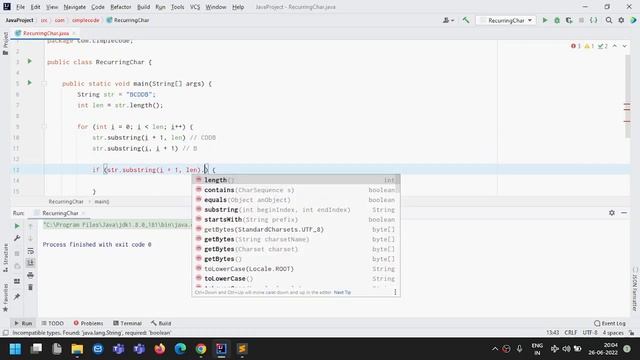Image resolution: width=640 pixels, height=360 pixels.
Task: Toggle soft-wrap in Run console
Action: (30, 251)
